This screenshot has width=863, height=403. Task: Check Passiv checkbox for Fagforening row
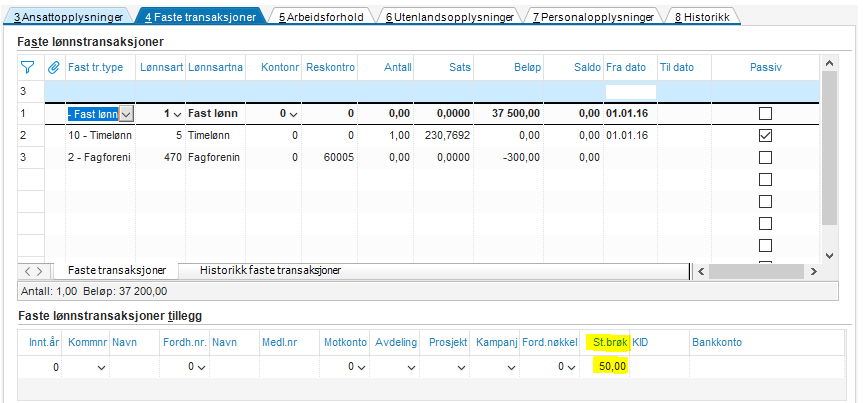(x=765, y=157)
